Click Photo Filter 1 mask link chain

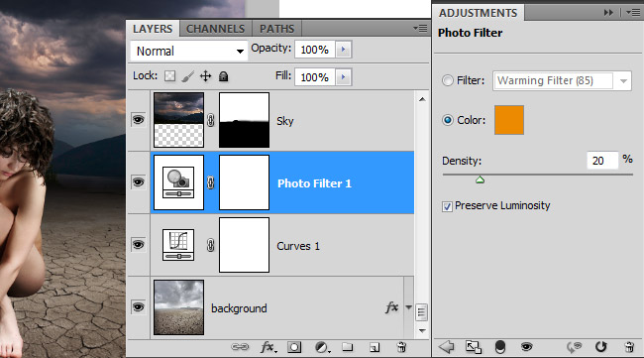(x=211, y=182)
